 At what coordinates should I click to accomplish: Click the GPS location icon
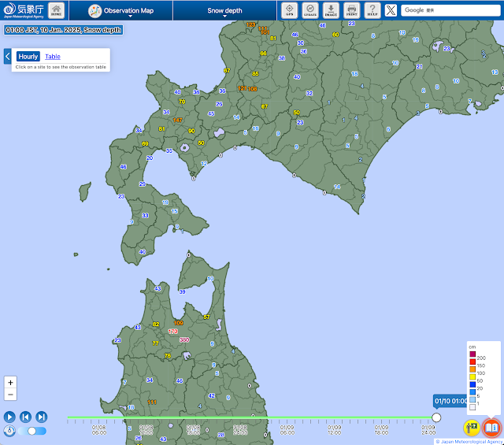point(289,10)
